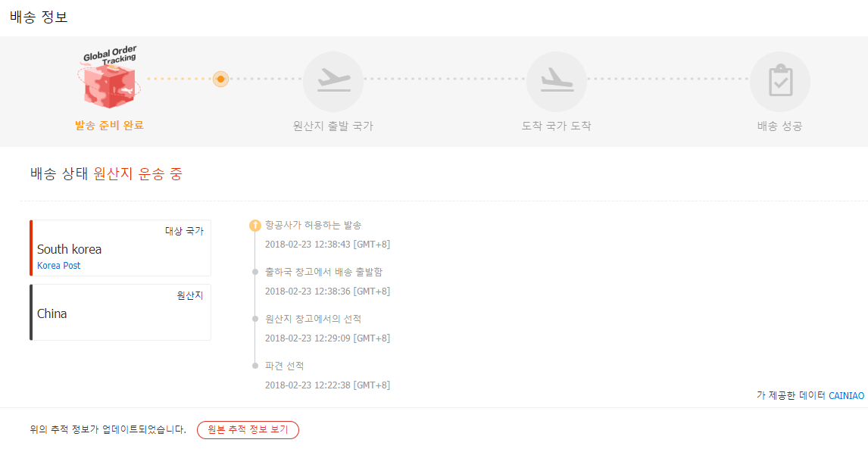Click the 항공사가 허용하는 발송 timeline entry
The height and width of the screenshot is (449, 868).
click(314, 225)
